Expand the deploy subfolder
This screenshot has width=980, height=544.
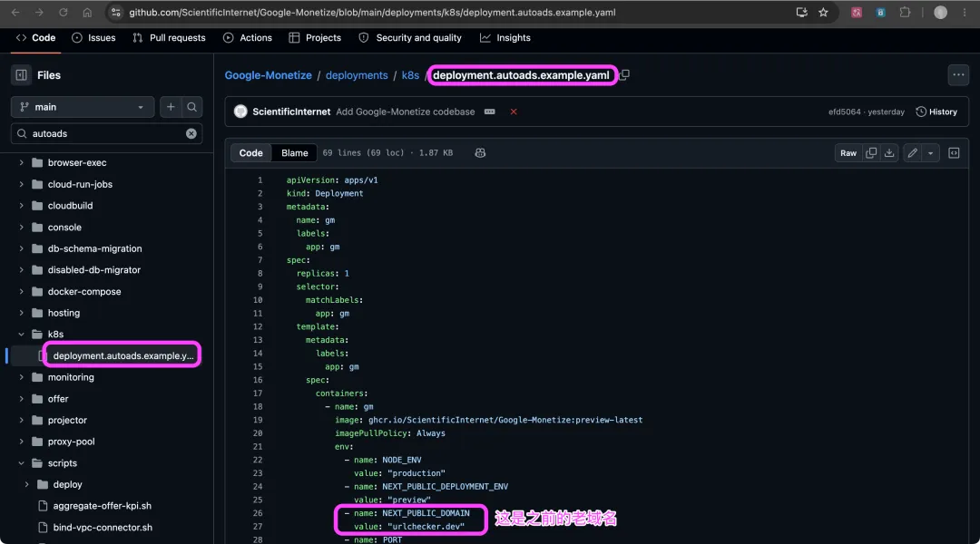point(26,485)
